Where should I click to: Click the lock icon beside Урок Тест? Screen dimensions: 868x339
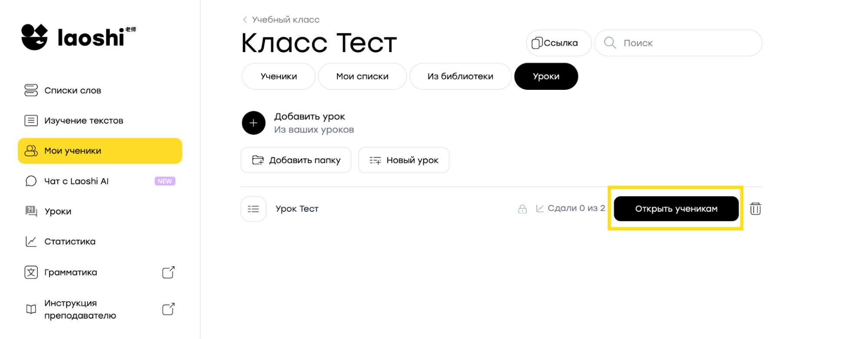coord(522,209)
